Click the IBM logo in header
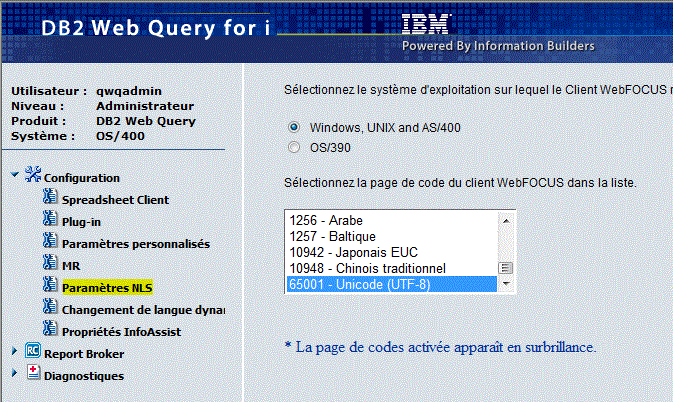Screen dimensions: 673x402 tap(426, 24)
